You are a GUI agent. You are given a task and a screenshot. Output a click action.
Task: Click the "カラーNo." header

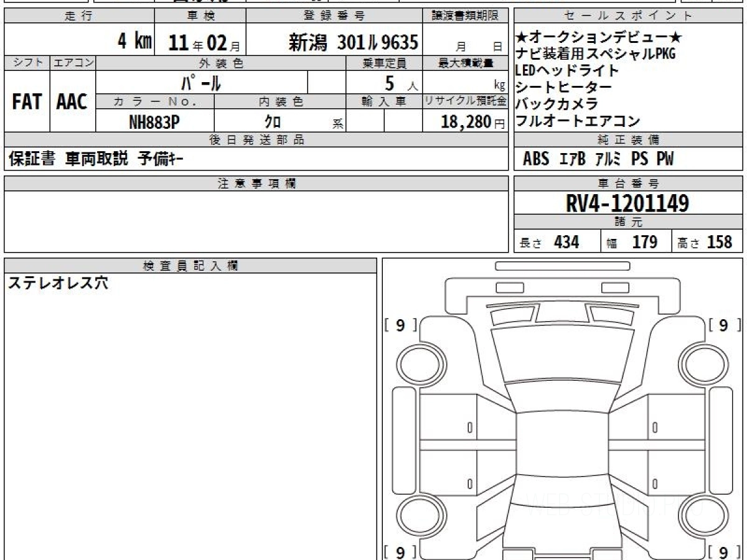(x=155, y=101)
